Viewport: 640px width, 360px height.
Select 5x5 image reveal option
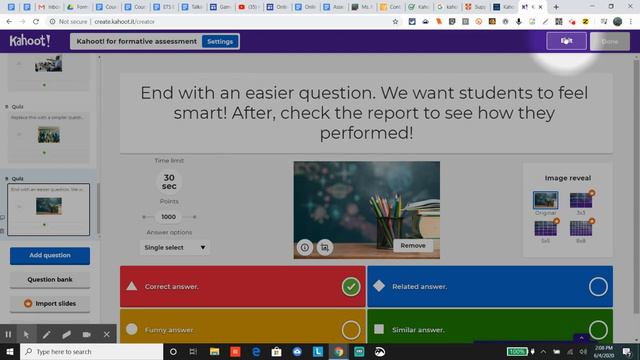tap(545, 229)
